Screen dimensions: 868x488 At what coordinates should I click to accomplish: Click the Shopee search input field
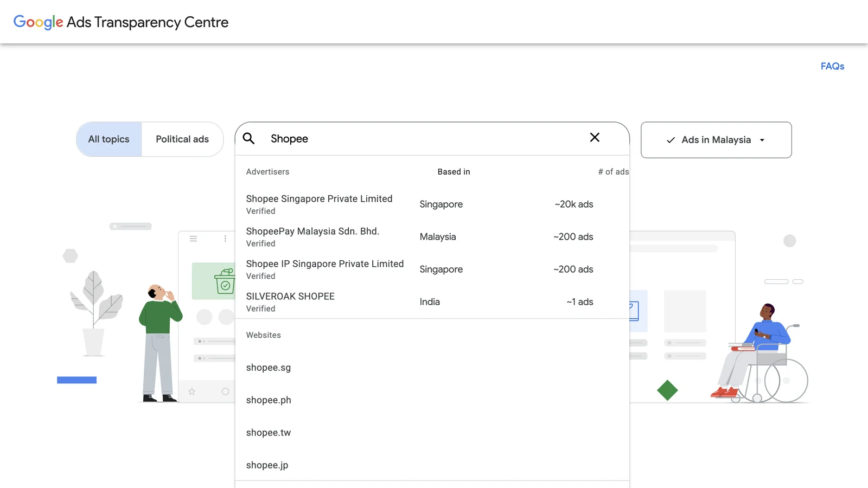423,139
